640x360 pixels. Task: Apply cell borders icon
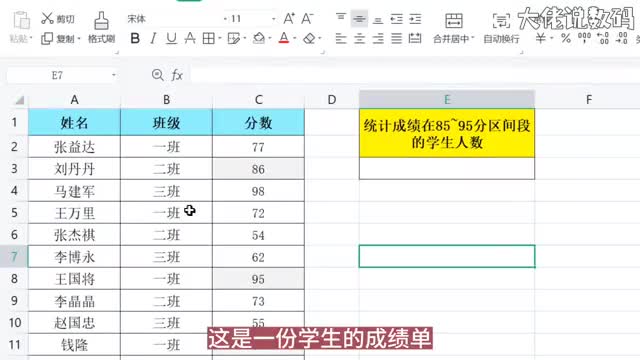[x=209, y=39]
